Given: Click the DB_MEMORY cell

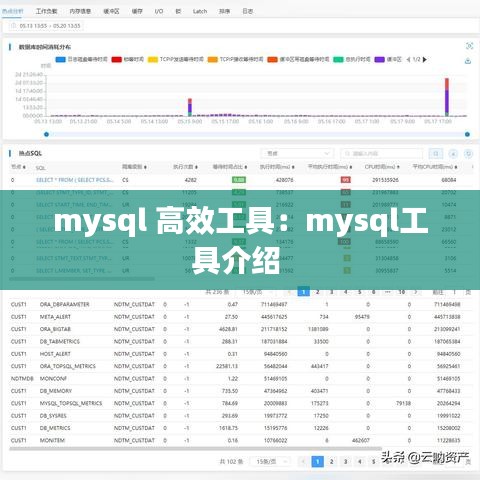Looking at the screenshot, I should tap(56, 391).
